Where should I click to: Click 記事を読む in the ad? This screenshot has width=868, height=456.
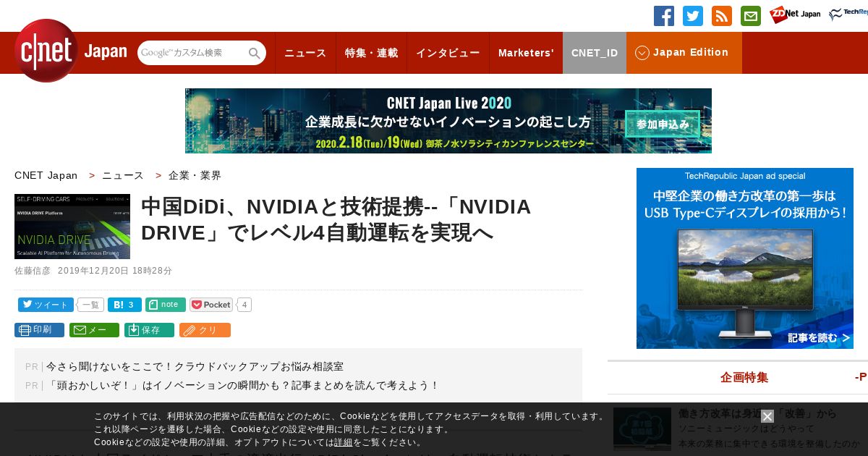[x=819, y=338]
